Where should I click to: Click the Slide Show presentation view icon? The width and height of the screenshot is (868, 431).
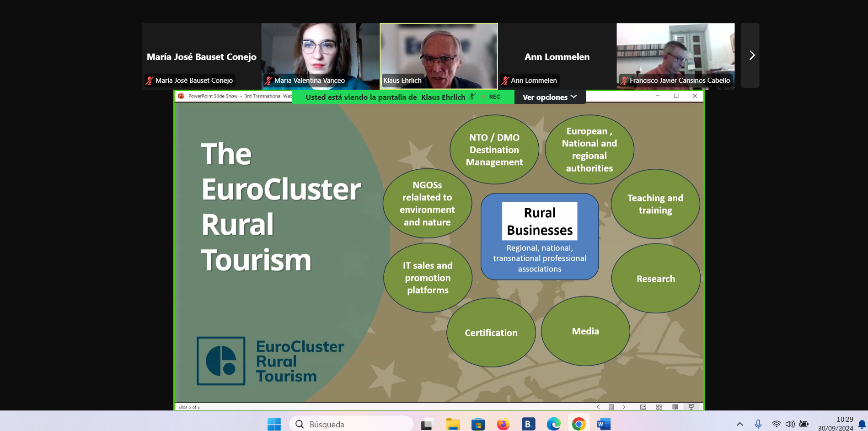[691, 407]
